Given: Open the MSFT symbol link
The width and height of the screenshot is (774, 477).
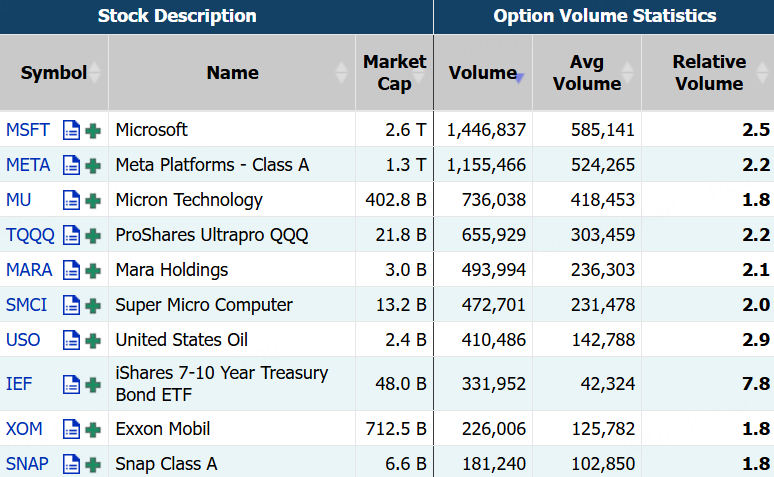Looking at the screenshot, I should coord(27,130).
